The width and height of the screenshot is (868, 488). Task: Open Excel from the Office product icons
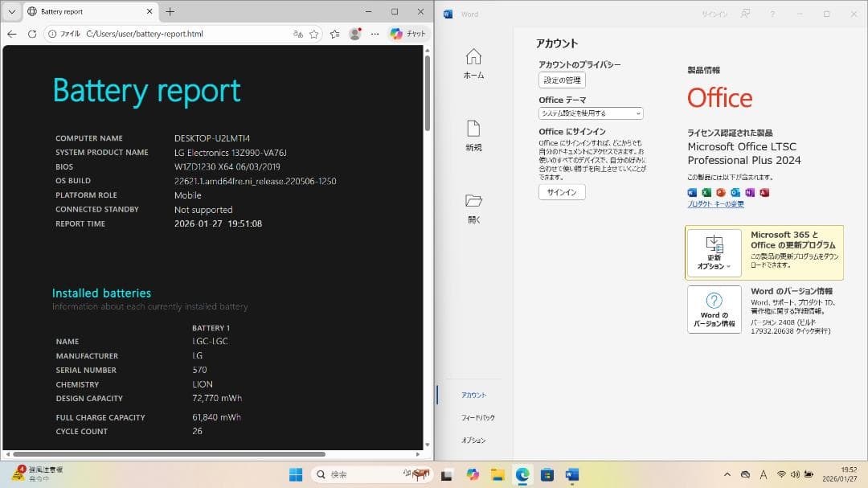pyautogui.click(x=706, y=193)
